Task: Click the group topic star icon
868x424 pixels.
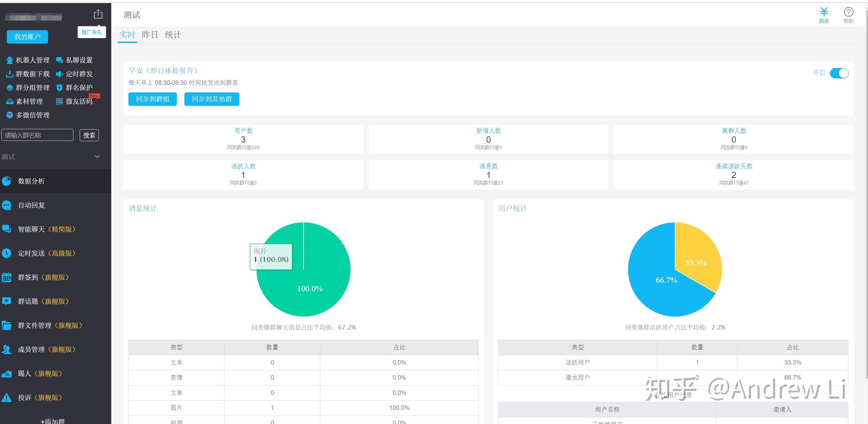Action: 7,301
